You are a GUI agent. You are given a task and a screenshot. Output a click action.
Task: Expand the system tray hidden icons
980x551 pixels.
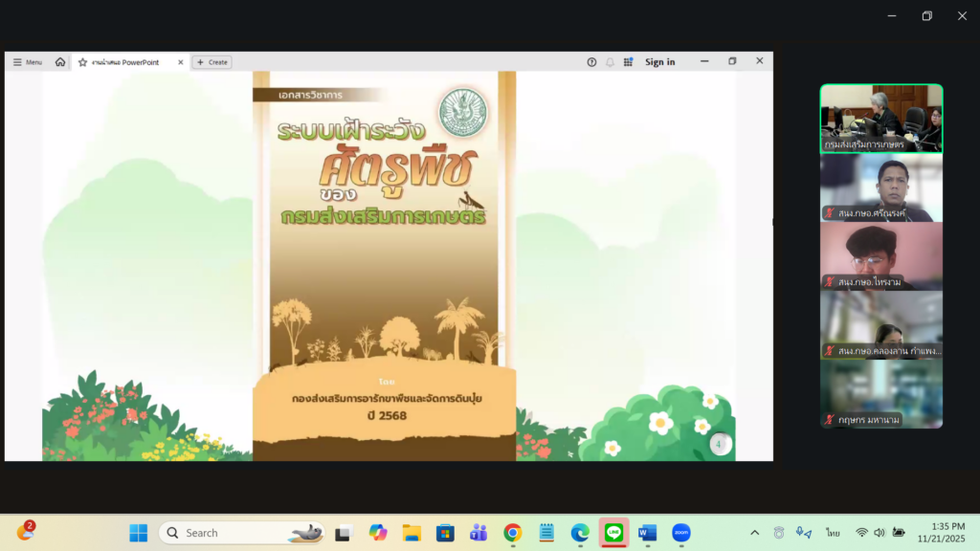(x=754, y=533)
